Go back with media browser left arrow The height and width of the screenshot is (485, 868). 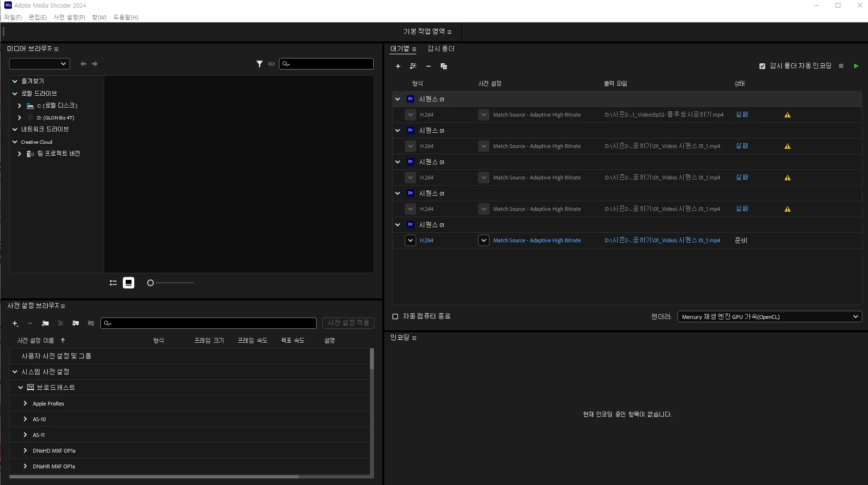pos(83,64)
